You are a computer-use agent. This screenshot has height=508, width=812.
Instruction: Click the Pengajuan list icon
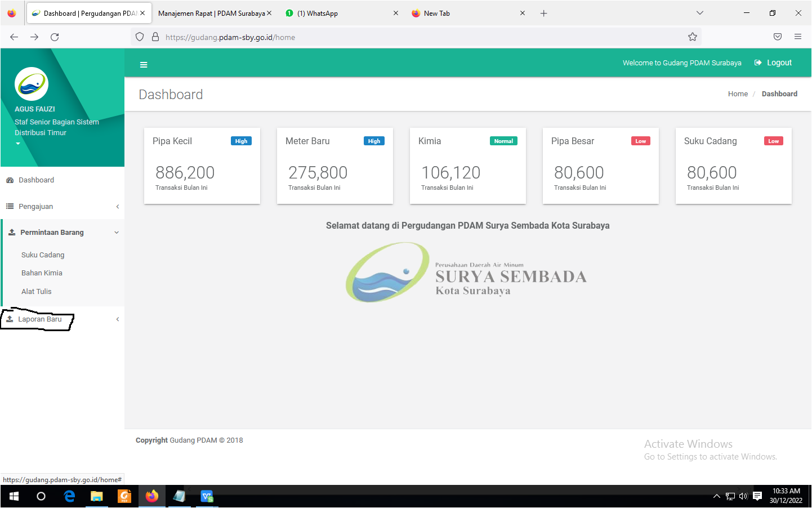(10, 207)
